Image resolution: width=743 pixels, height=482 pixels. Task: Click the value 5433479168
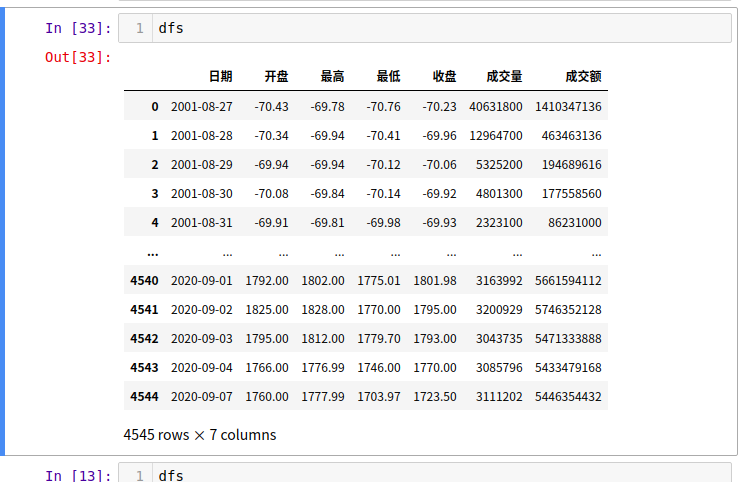point(568,367)
